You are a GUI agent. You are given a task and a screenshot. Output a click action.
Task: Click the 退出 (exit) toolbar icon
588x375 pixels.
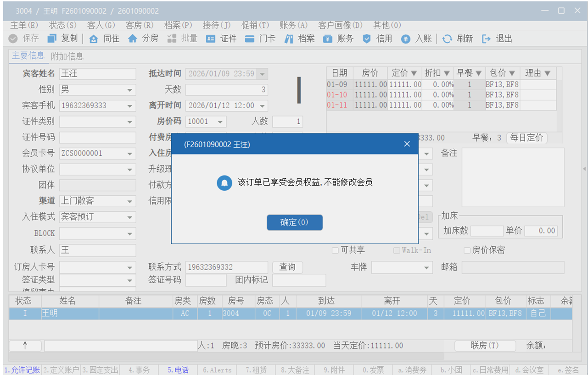click(x=487, y=39)
